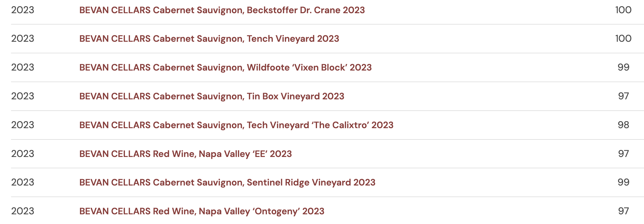Select the 99 score for Sentinel Ridge Vineyard
644x224 pixels.
click(x=623, y=183)
